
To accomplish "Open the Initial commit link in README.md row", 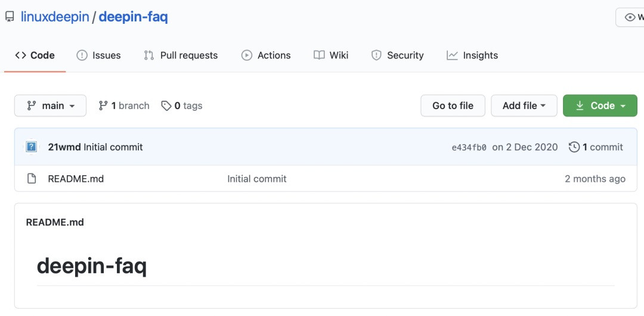I will [x=257, y=179].
